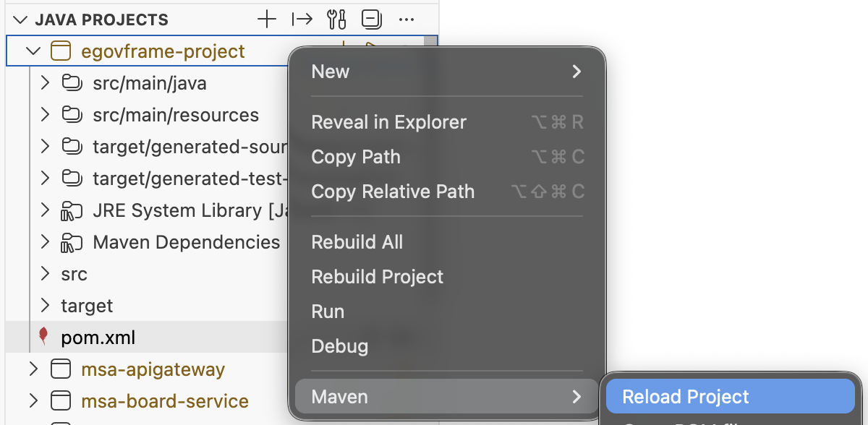The image size is (868, 425).
Task: Select Reload Project in Maven submenu
Action: tap(685, 397)
